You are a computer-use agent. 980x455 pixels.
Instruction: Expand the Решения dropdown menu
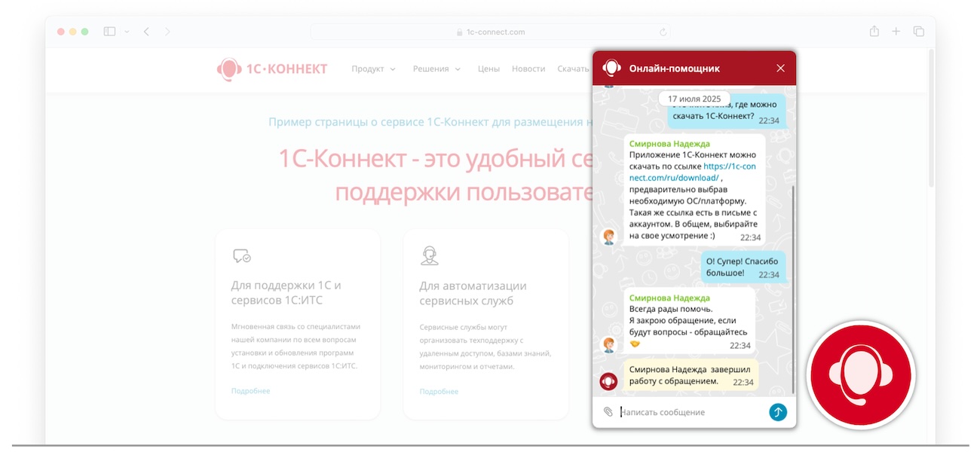436,69
